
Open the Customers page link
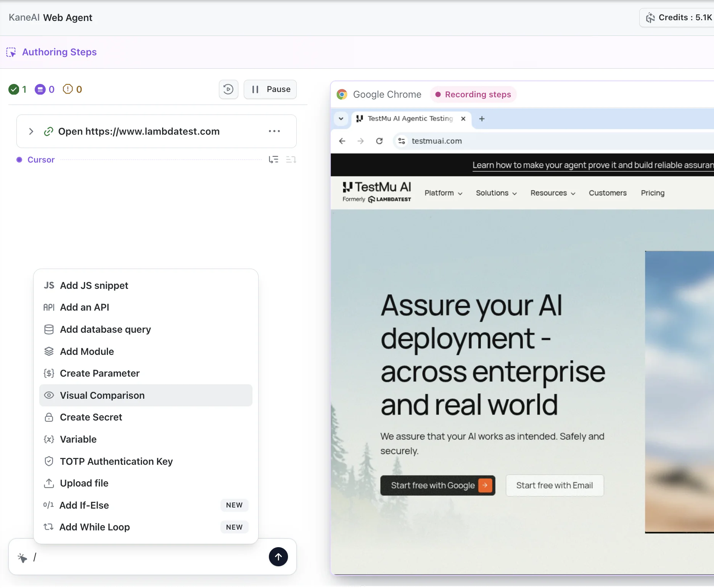click(x=608, y=193)
